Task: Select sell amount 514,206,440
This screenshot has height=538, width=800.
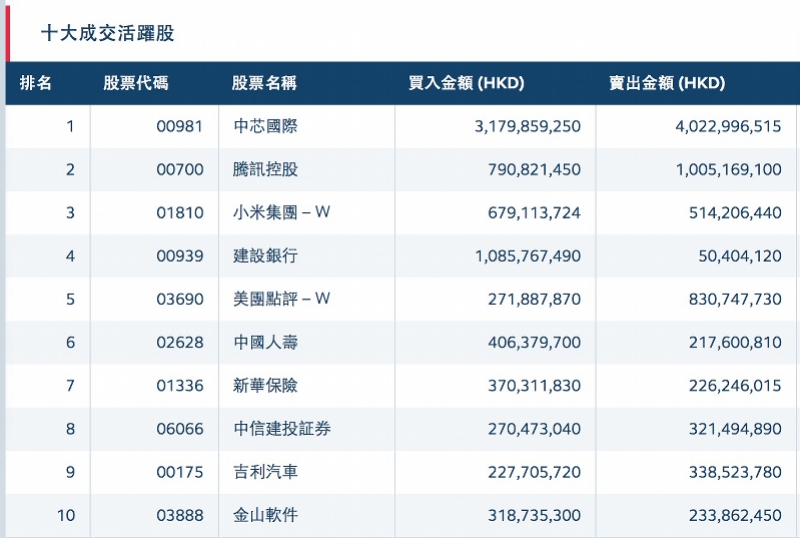Action: click(735, 213)
